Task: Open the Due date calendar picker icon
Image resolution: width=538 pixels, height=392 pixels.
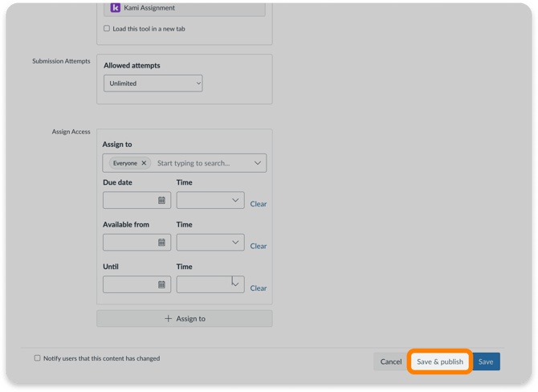Action: point(161,200)
